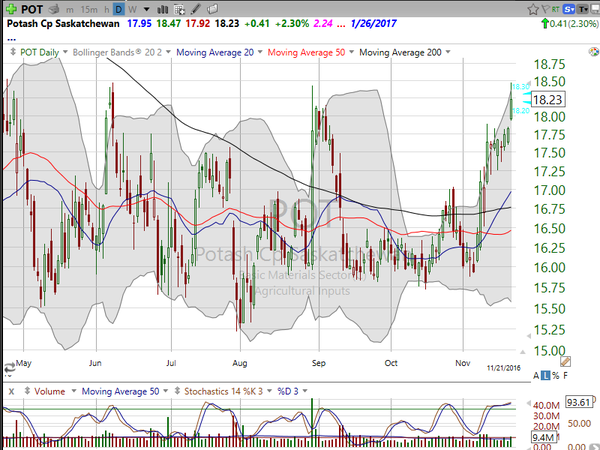Open the blue S dropdown button
This screenshot has height=450, width=600.
point(569,9)
